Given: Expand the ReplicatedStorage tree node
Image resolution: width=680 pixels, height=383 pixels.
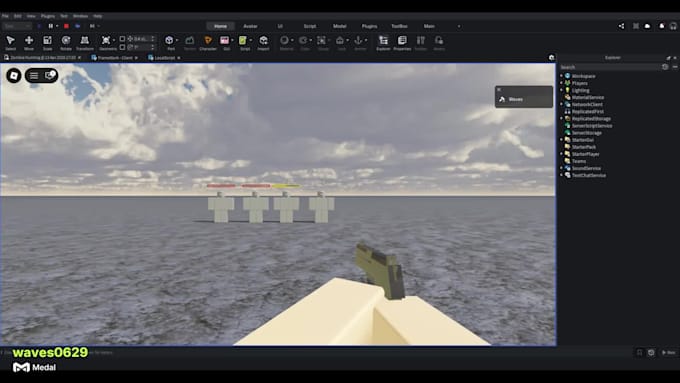Looking at the screenshot, I should pos(562,118).
